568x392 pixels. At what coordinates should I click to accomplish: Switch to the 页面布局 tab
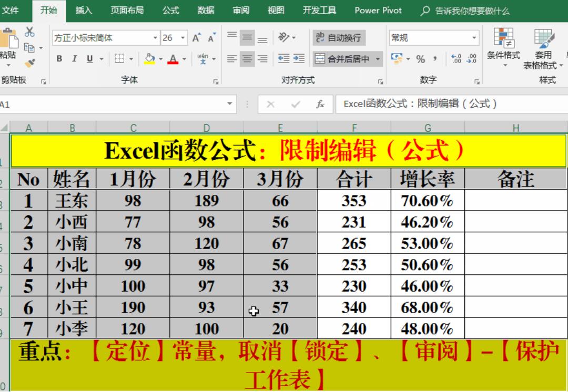click(x=127, y=10)
